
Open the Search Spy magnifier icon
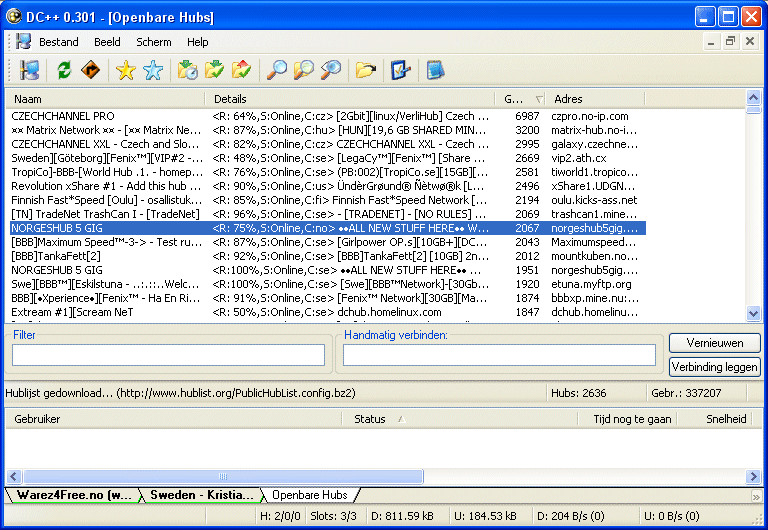(331, 71)
